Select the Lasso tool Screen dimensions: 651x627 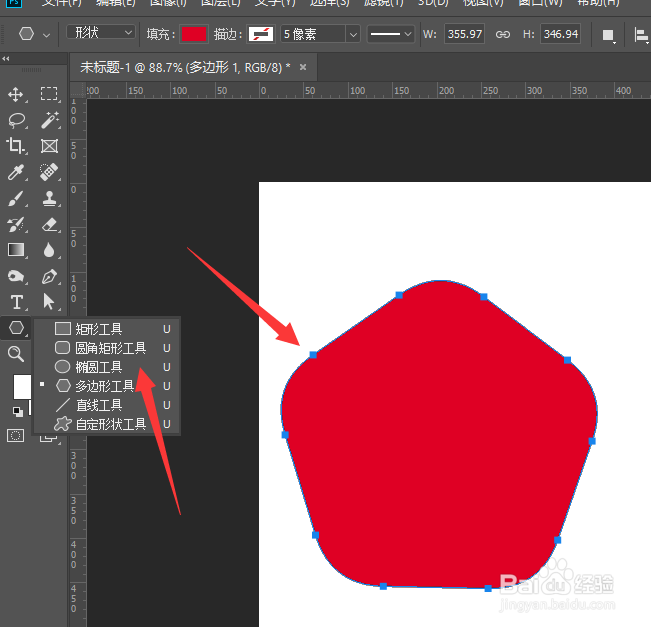tap(16, 120)
